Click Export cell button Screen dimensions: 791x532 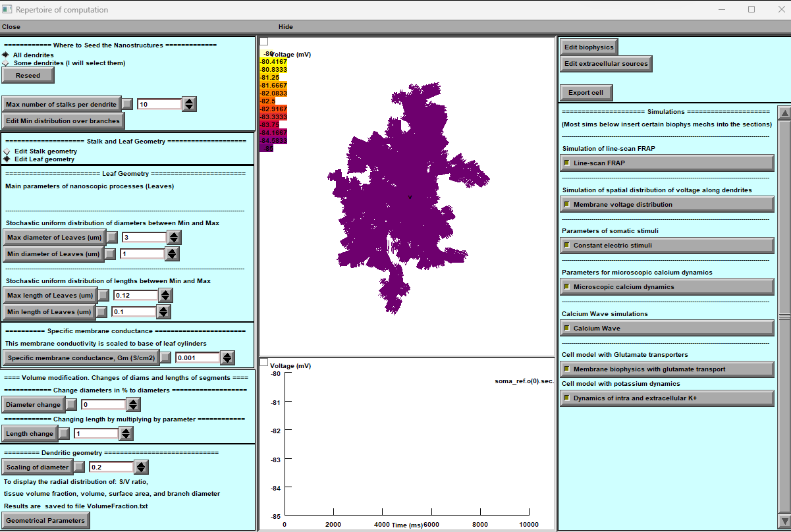pyautogui.click(x=586, y=93)
